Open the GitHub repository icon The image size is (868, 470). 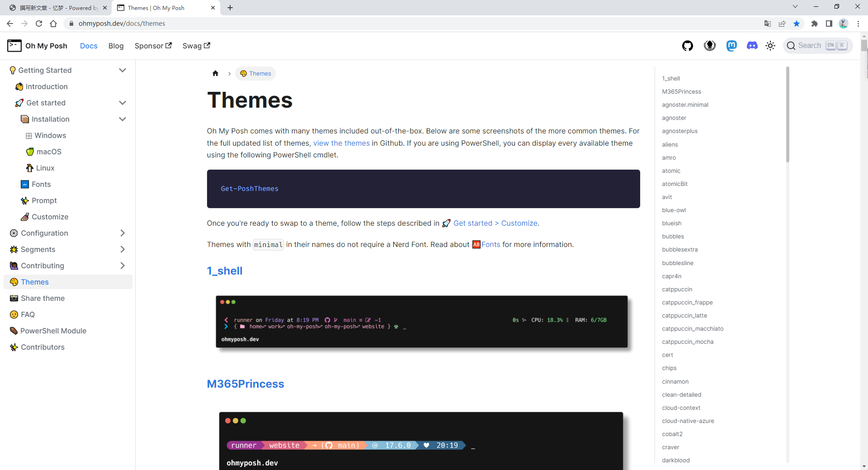point(688,46)
